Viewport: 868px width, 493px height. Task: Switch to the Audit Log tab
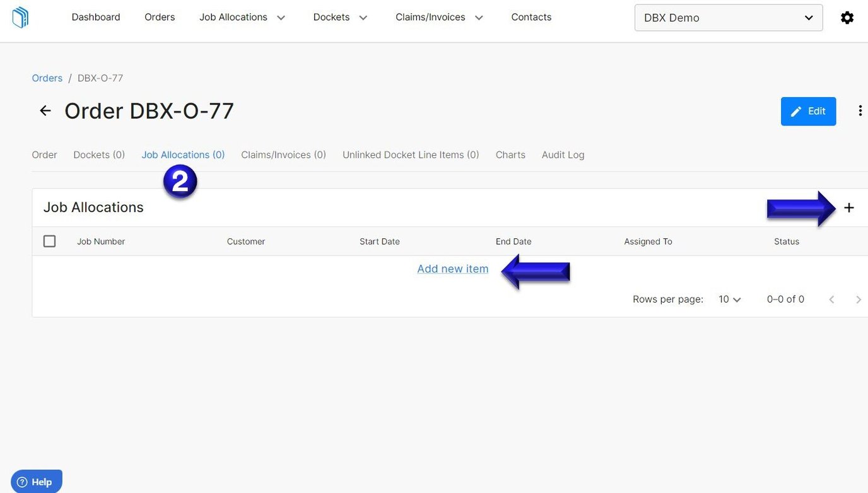(x=562, y=154)
